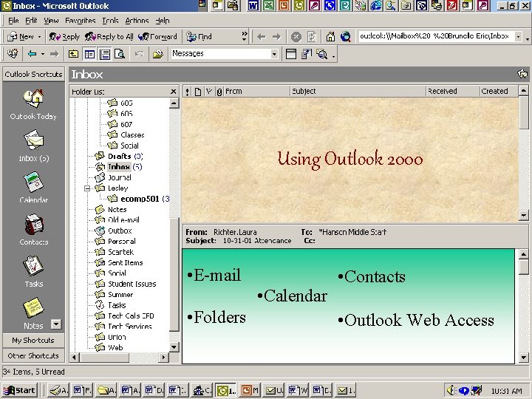This screenshot has height=399, width=532.
Task: Click Search the Web globe icon
Action: pyautogui.click(x=345, y=37)
